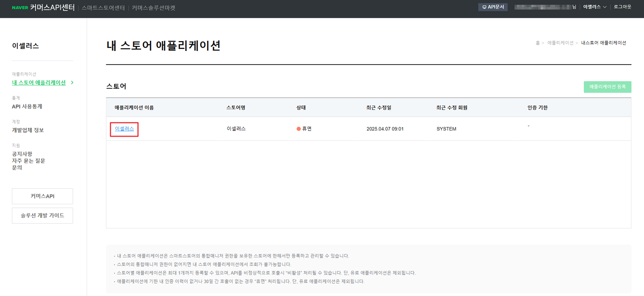
Task: Go to 홈 in the breadcrumb
Action: click(x=538, y=43)
